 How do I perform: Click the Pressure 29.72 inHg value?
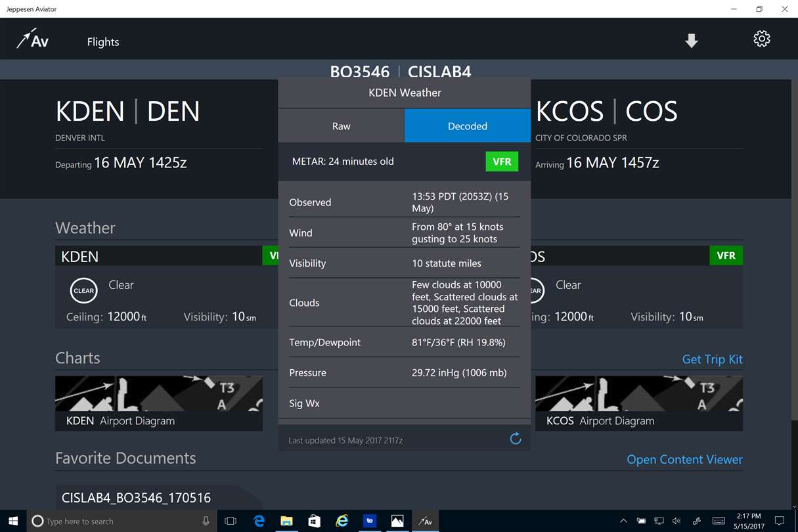click(459, 372)
